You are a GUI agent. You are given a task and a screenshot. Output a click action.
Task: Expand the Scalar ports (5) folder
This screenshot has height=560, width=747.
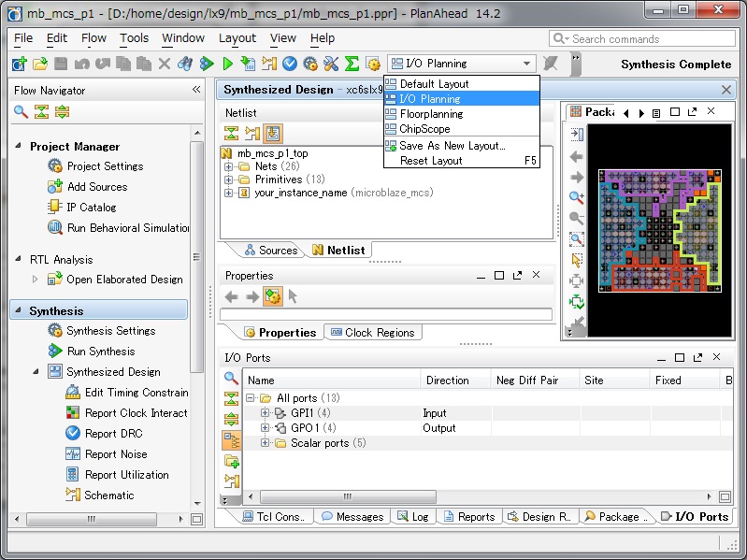point(265,443)
